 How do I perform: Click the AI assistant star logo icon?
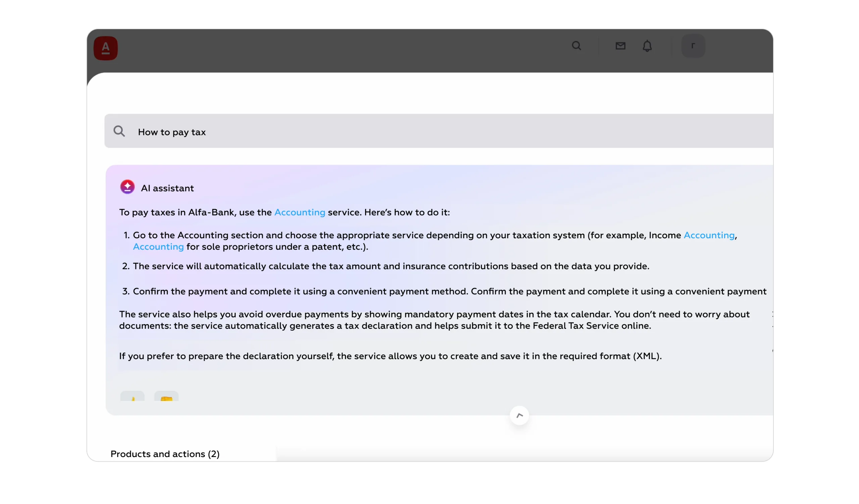128,187
